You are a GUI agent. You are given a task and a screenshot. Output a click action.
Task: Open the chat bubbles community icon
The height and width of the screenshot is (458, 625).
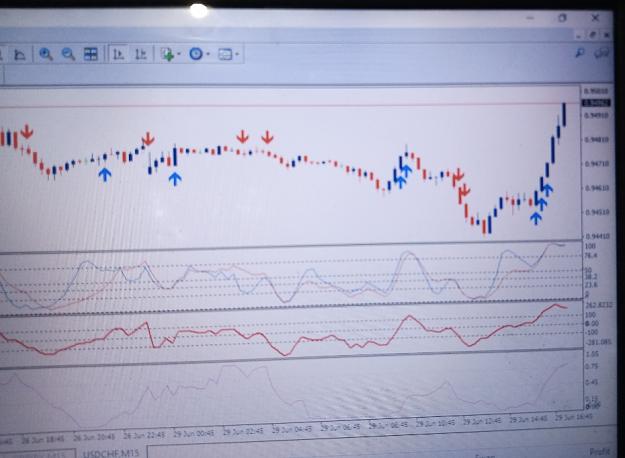602,53
